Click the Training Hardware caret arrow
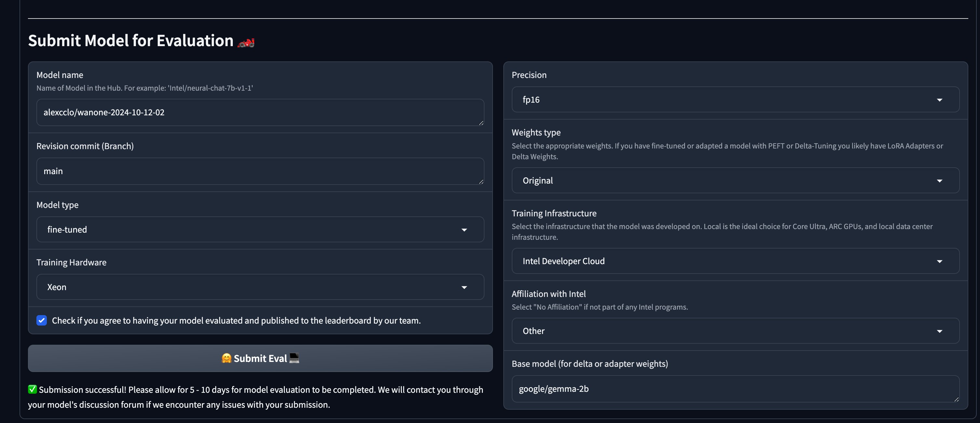Viewport: 980px width, 423px height. click(464, 287)
